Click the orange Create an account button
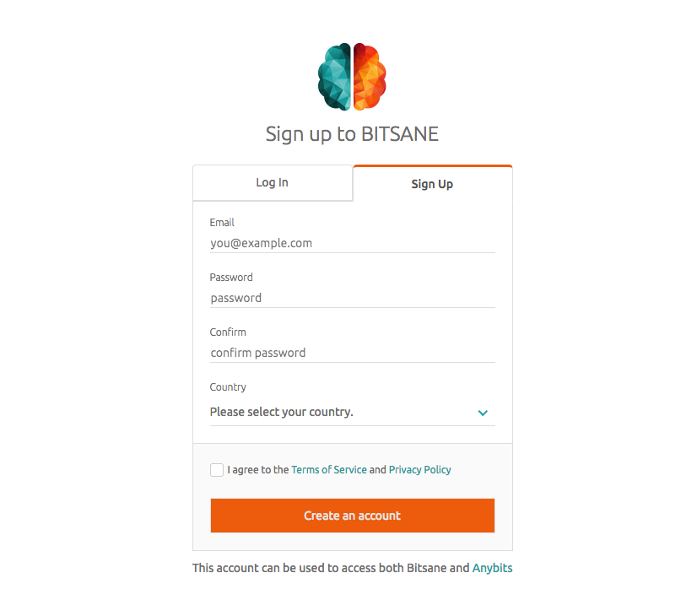 click(353, 516)
